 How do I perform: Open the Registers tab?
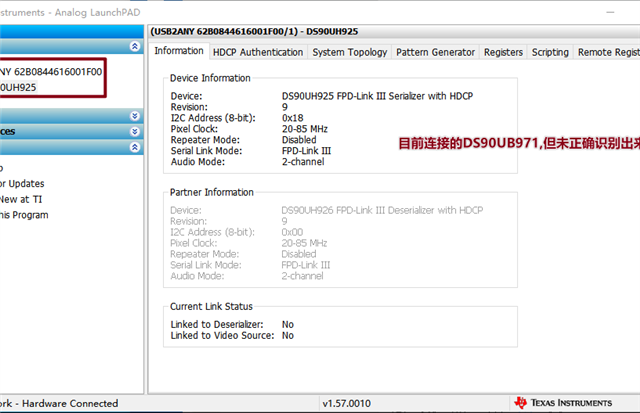503,52
